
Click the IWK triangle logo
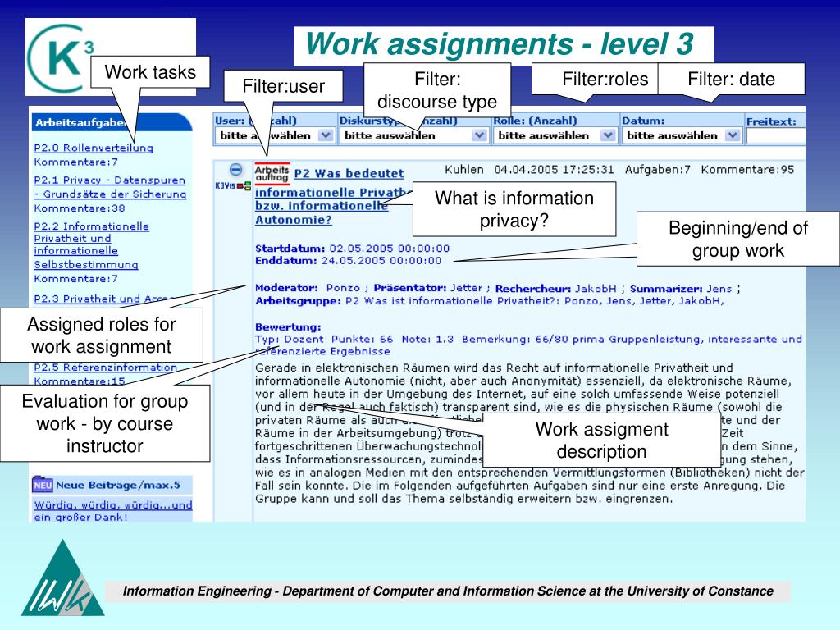62,579
